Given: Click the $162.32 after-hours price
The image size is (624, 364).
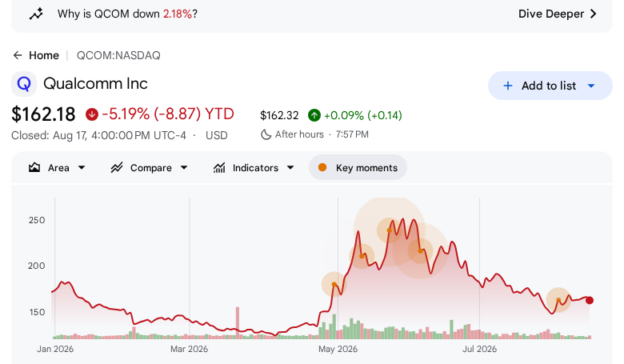Looking at the screenshot, I should pyautogui.click(x=279, y=115).
